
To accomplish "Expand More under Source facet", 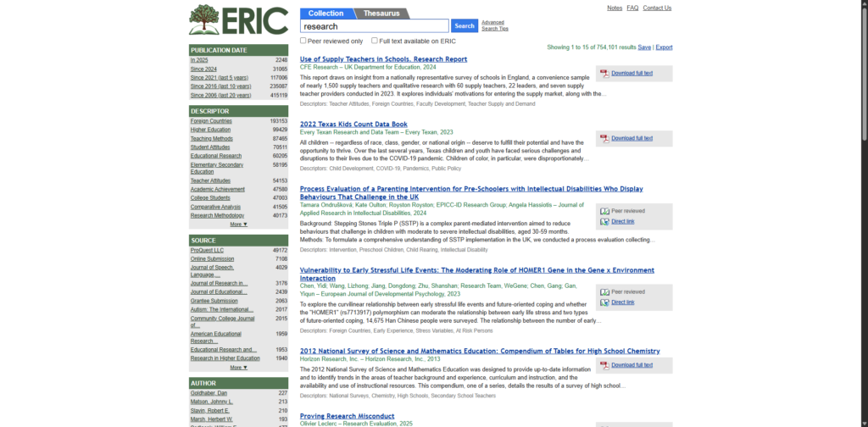I will pos(238,367).
